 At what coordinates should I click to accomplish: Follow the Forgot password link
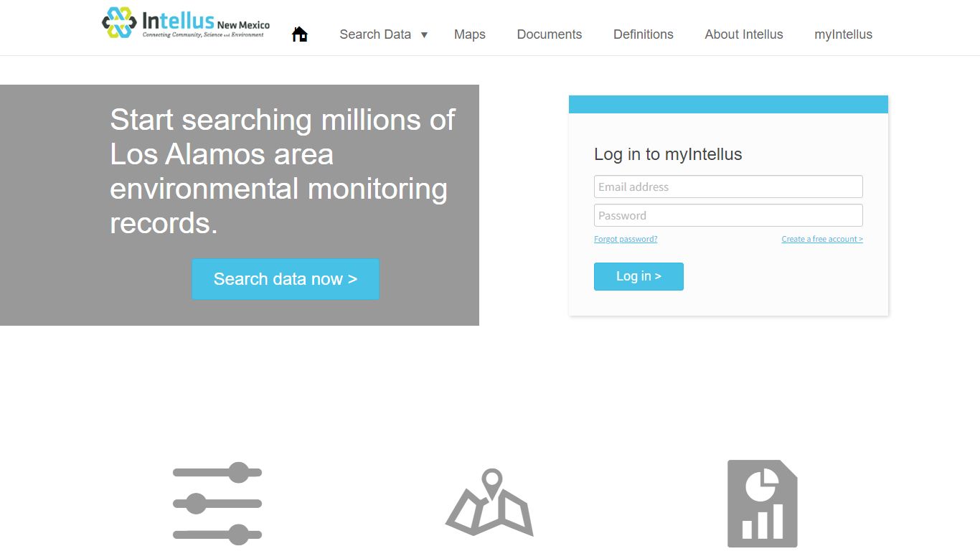coord(626,239)
